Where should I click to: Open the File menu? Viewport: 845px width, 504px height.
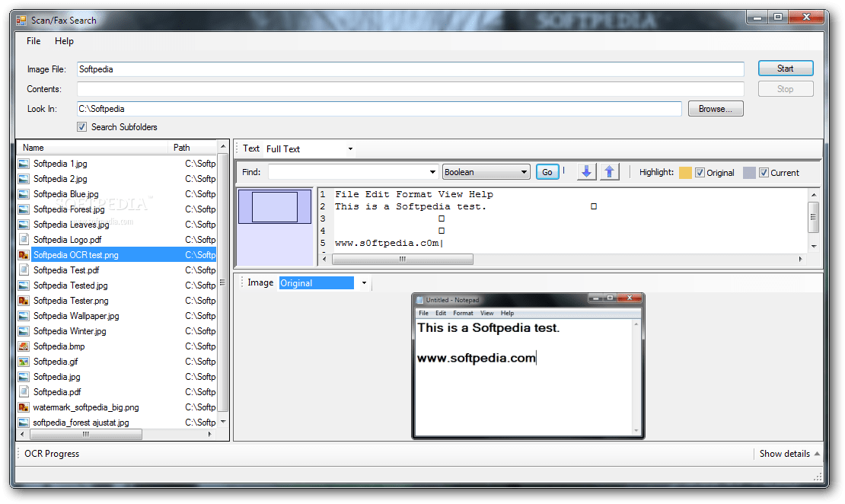[x=33, y=41]
